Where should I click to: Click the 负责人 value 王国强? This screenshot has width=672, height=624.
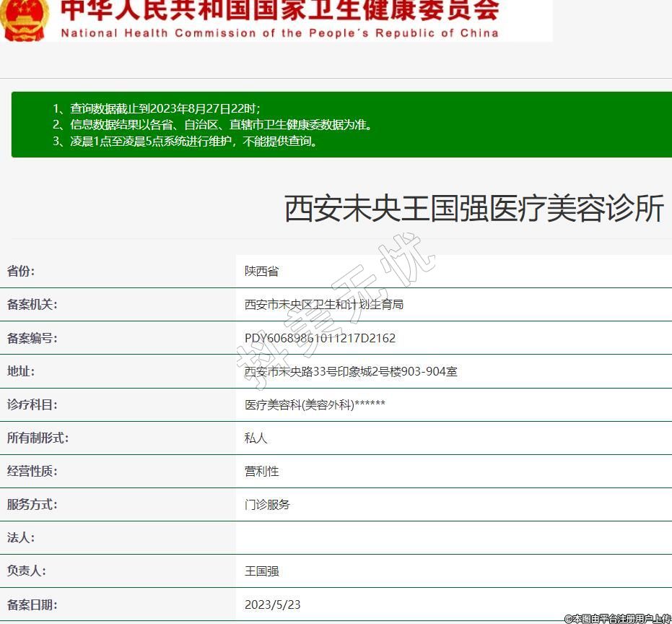coord(261,571)
